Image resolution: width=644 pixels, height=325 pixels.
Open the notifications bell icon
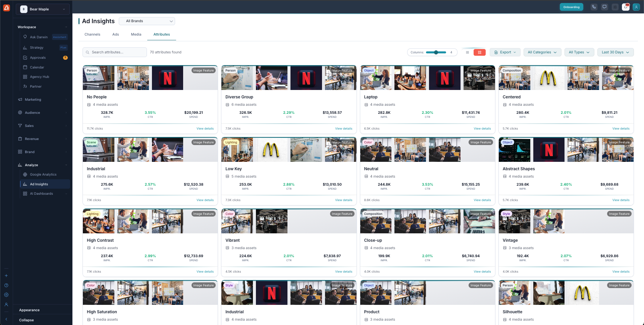click(626, 7)
